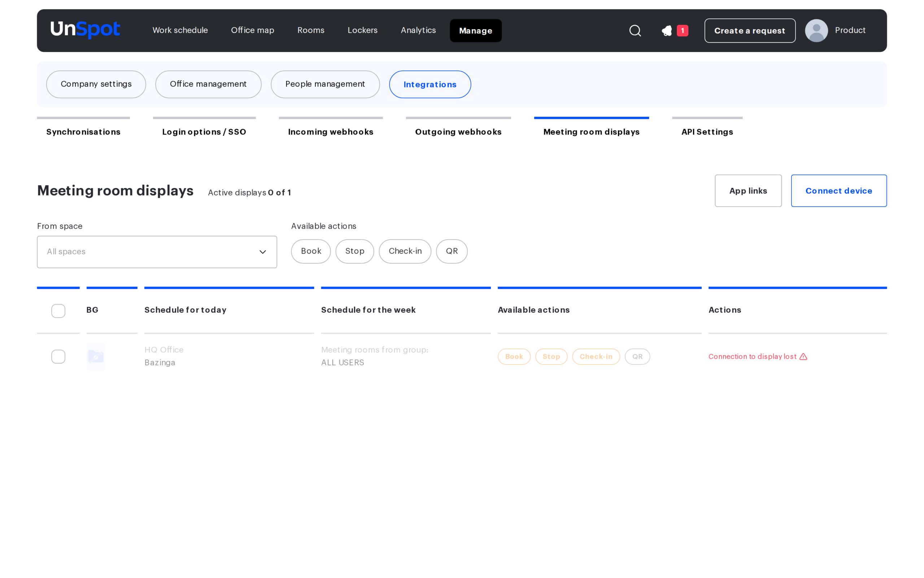The image size is (924, 578).
Task: Open the Work schedule menu
Action: [180, 30]
